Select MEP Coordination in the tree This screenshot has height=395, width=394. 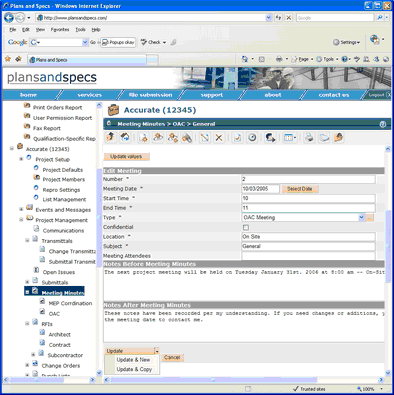click(x=70, y=303)
